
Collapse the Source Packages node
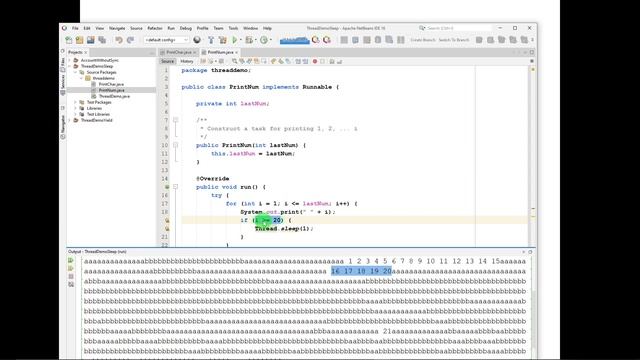click(76, 72)
